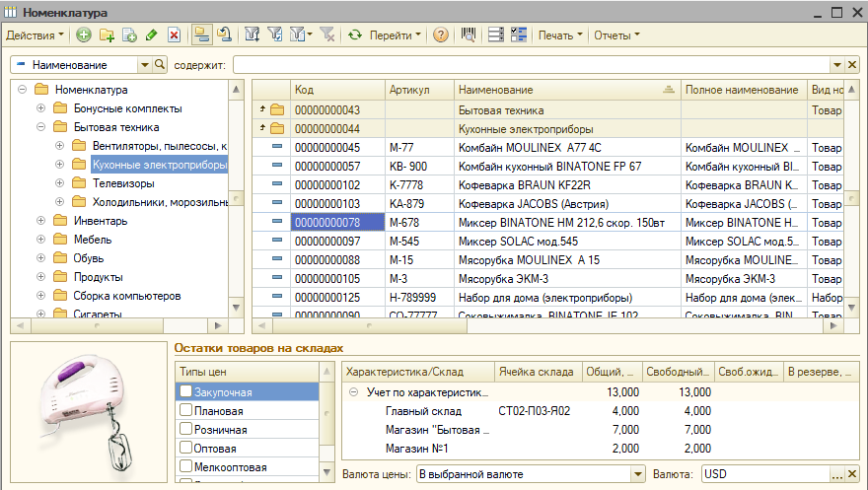Screen dimensions: 868x490
Task: Tick the Розничная price type checkbox
Action: click(185, 430)
